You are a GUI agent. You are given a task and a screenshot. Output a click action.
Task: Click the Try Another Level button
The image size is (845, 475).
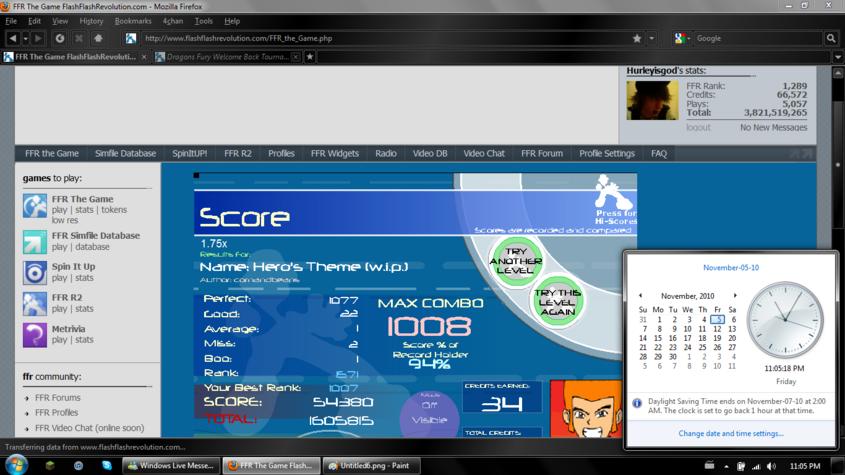coord(516,261)
